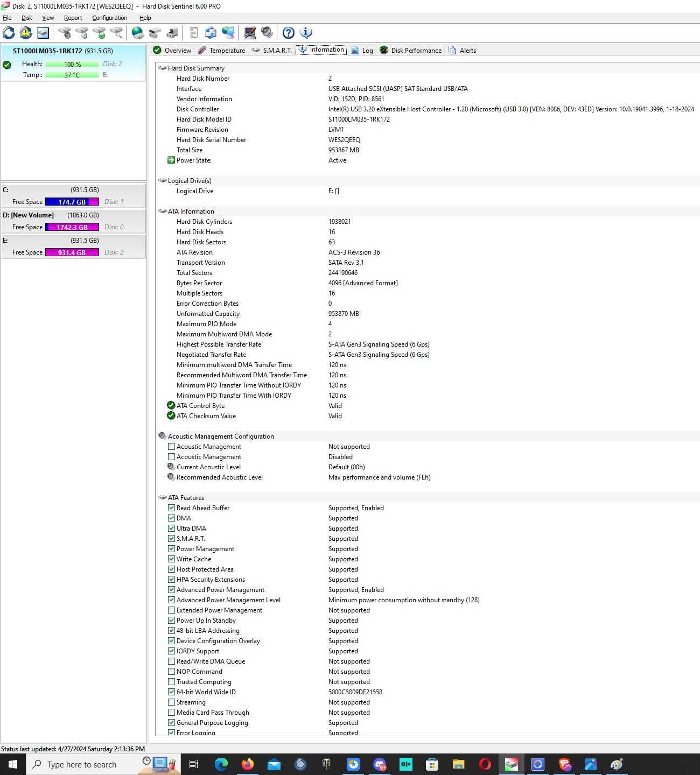Viewport: 700px width, 775px height.
Task: Switch to the Temperature tab
Action: tap(221, 50)
